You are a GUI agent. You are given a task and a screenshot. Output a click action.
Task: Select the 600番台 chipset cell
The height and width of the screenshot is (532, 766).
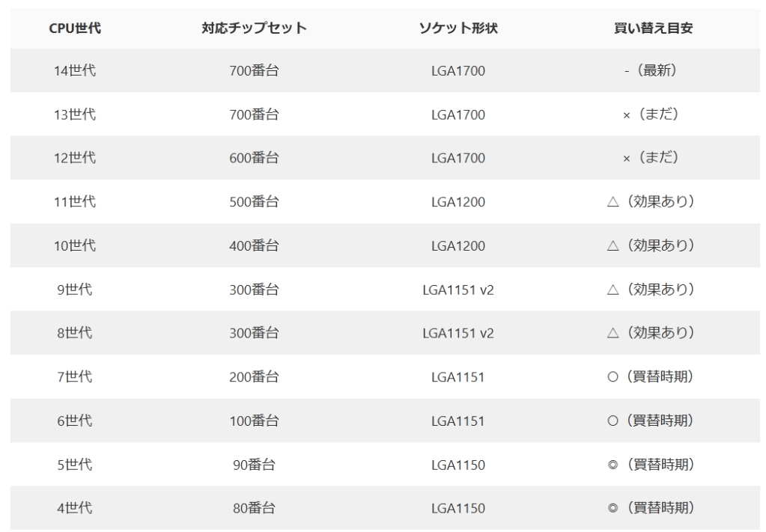254,158
